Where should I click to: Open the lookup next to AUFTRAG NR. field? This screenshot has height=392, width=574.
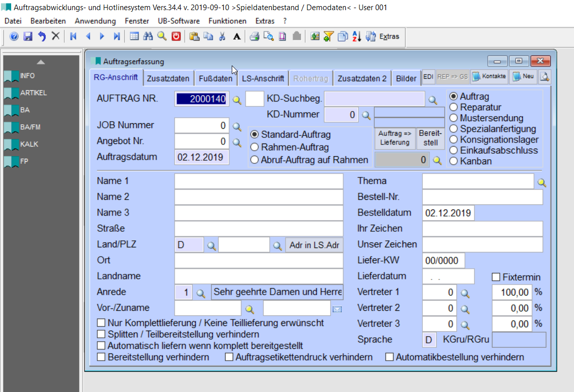point(237,100)
